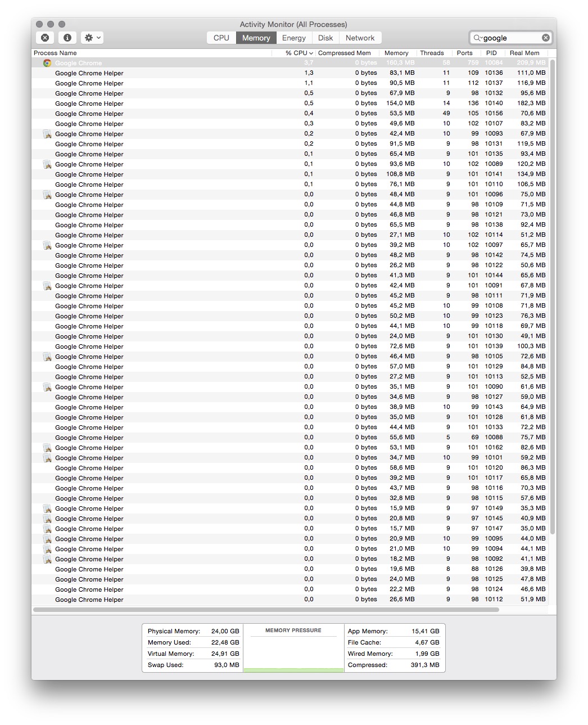Select helper process with PID 10137
This screenshot has width=588, height=725.
point(290,83)
